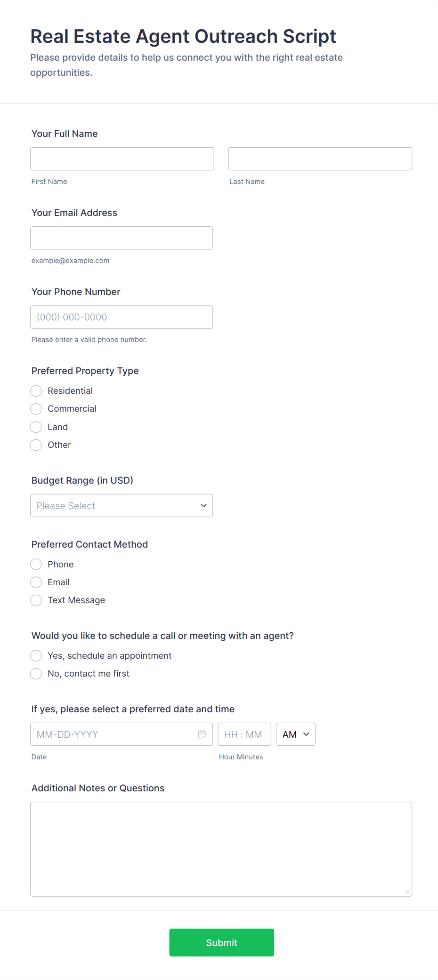This screenshot has height=980, width=438.
Task: Select Land property type option
Action: (x=36, y=427)
